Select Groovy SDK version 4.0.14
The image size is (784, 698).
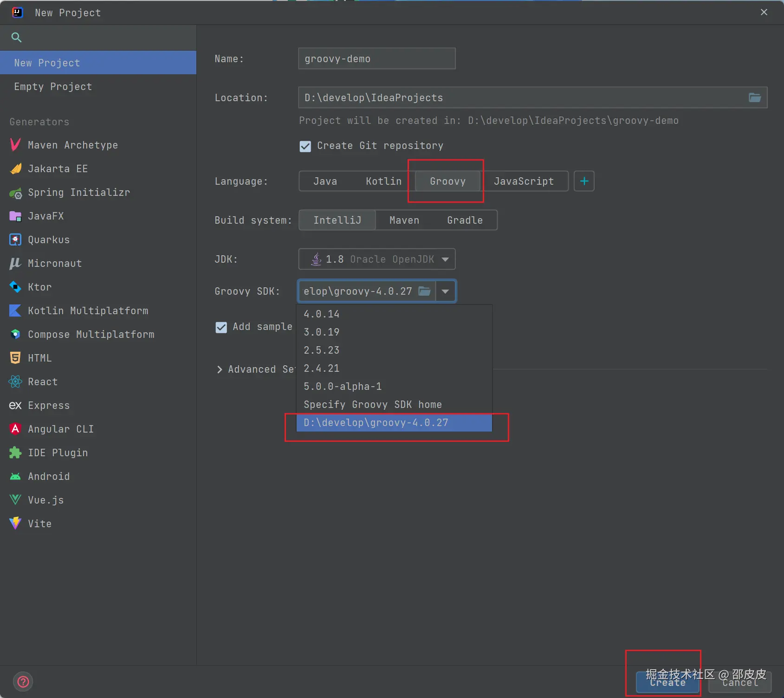394,314
